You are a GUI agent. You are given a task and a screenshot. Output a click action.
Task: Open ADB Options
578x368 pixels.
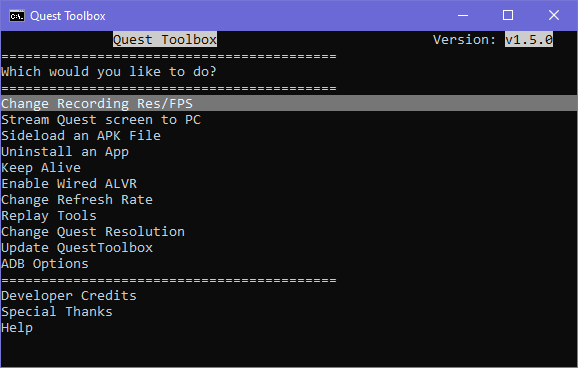[45, 264]
